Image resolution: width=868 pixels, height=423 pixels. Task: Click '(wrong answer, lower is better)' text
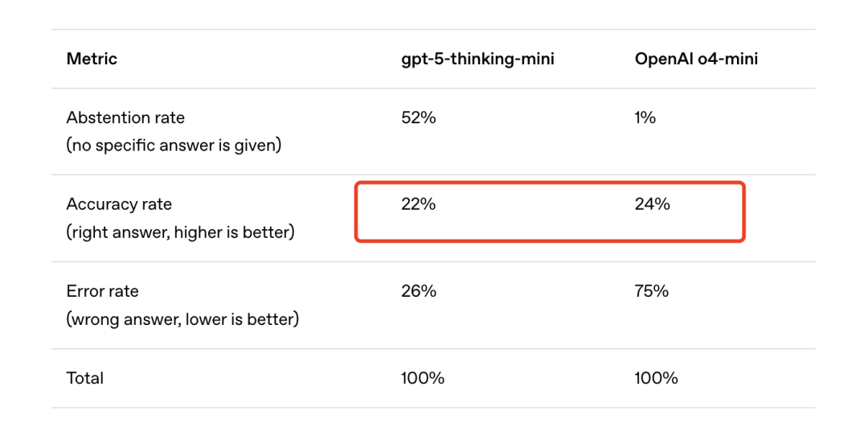click(182, 319)
